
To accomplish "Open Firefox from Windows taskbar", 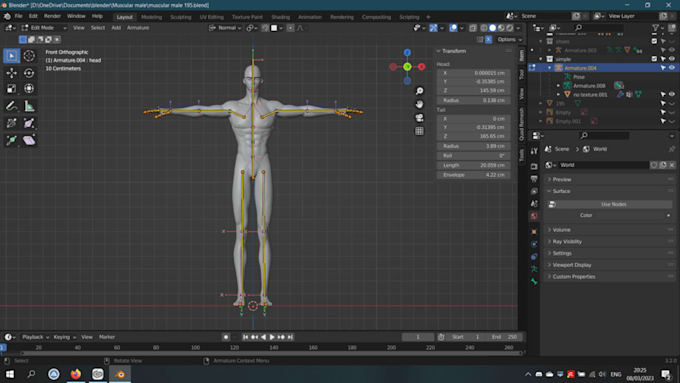I will click(x=76, y=374).
